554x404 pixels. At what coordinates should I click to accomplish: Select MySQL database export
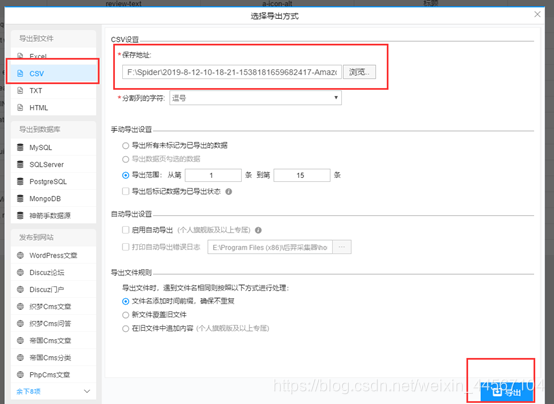(x=53, y=147)
